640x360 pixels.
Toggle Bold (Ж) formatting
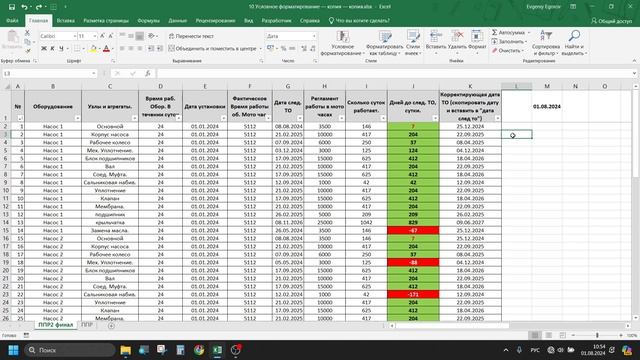coord(44,49)
